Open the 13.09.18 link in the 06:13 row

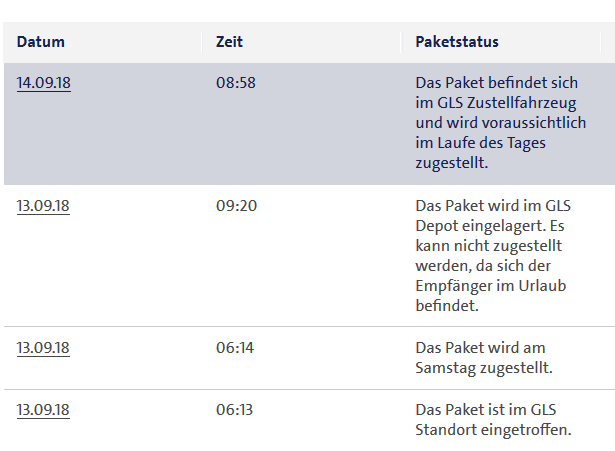point(43,411)
